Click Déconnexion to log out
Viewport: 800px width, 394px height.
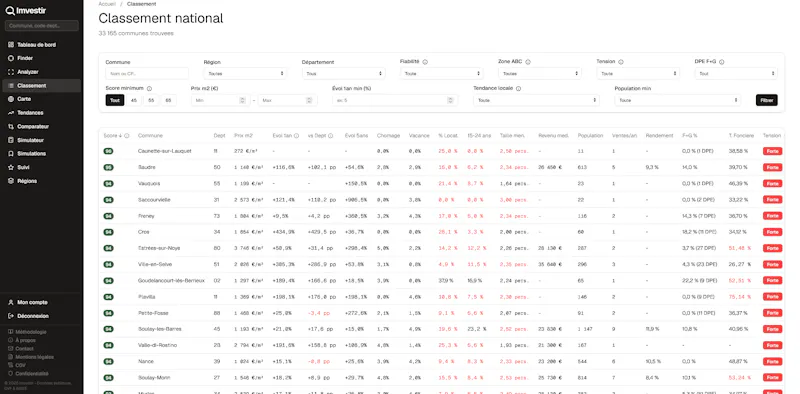coord(33,316)
